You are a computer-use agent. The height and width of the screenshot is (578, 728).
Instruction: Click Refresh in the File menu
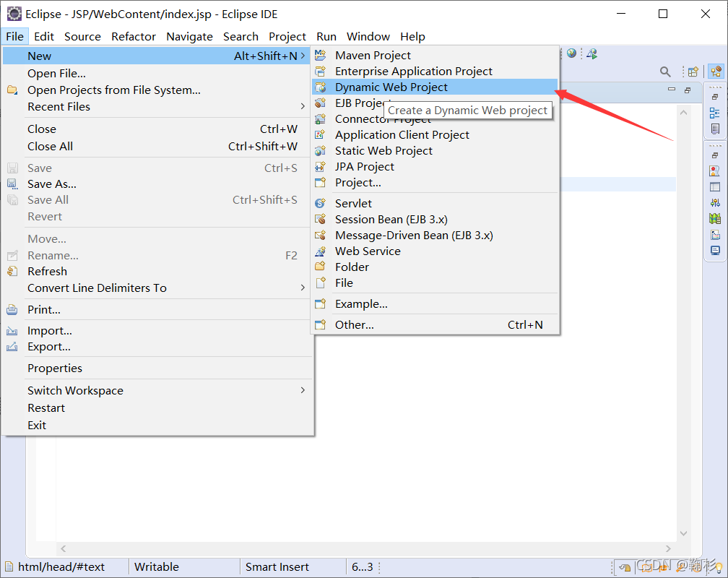[157, 271]
